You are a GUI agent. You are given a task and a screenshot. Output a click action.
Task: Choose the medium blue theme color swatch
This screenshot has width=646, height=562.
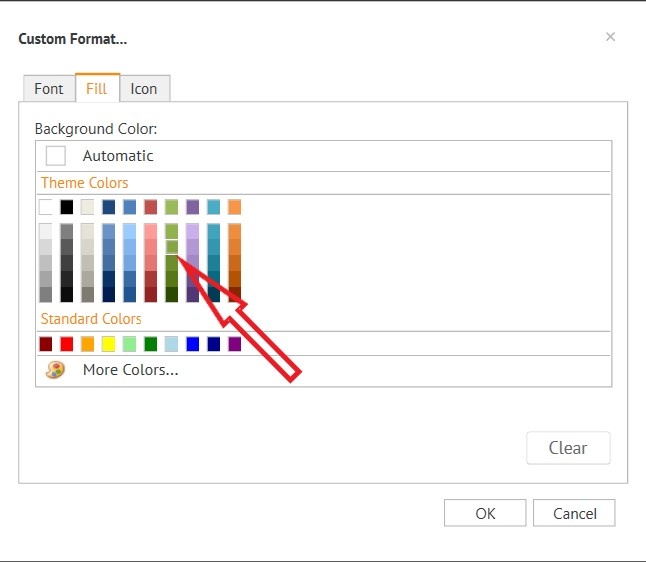point(129,207)
